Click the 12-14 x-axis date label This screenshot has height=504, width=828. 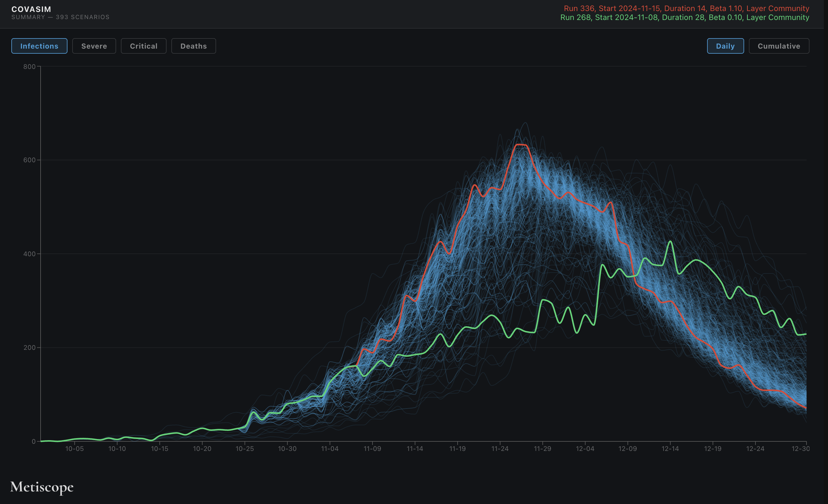click(x=670, y=449)
